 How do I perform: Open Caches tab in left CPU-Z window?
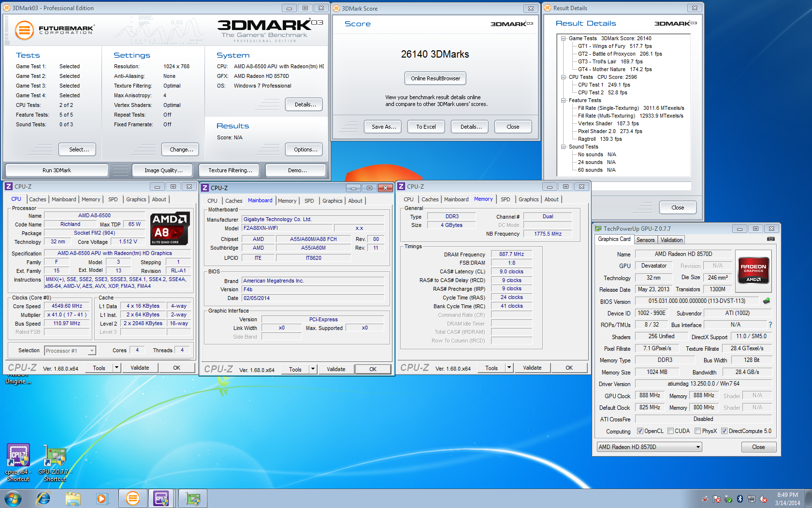[x=38, y=199]
